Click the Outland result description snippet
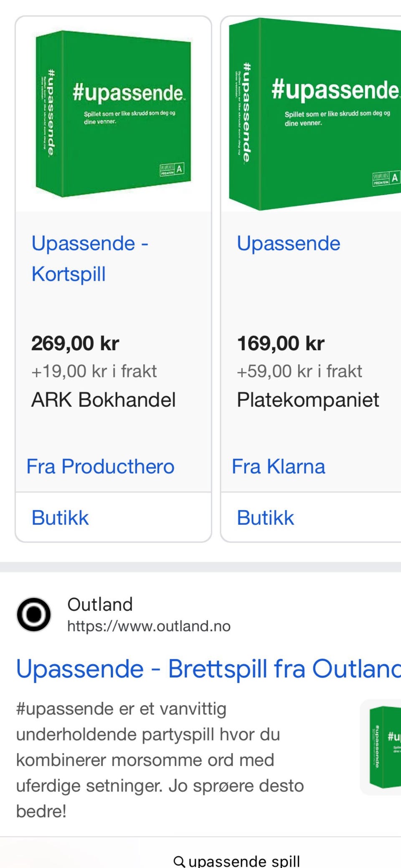The image size is (401, 868). click(160, 759)
